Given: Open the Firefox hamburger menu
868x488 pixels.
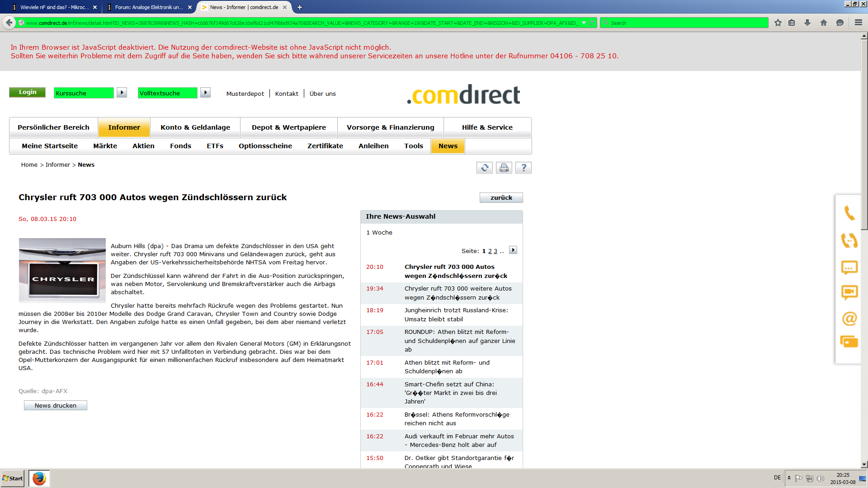Looking at the screenshot, I should pyautogui.click(x=859, y=23).
